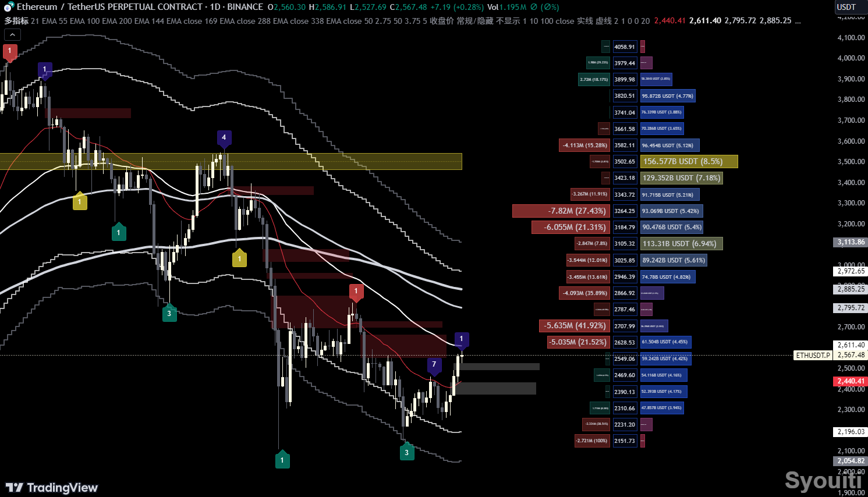This screenshot has width=868, height=497.
Task: Click the 2,567.48 last price label
Action: pyautogui.click(x=851, y=355)
